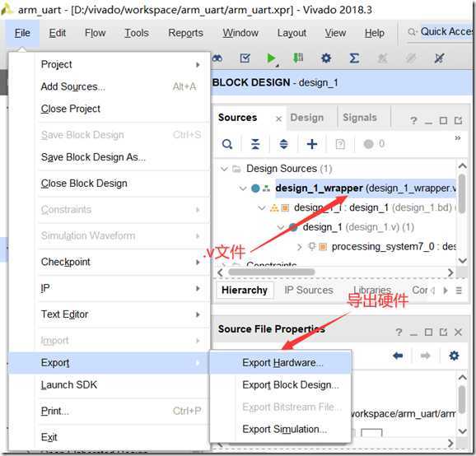
Task: Choose Export Block Design option
Action: click(x=281, y=384)
